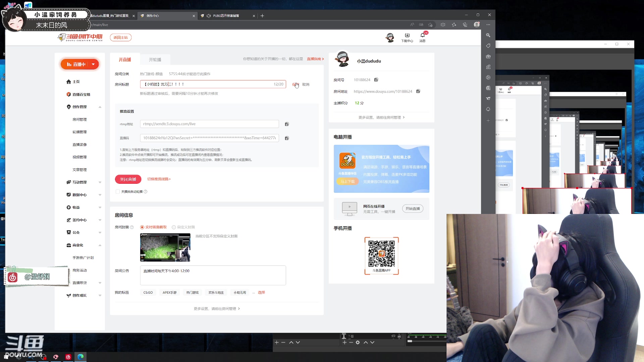This screenshot has width=644, height=362.
Task: Expand the 公会 sidebar section
Action: tap(100, 233)
